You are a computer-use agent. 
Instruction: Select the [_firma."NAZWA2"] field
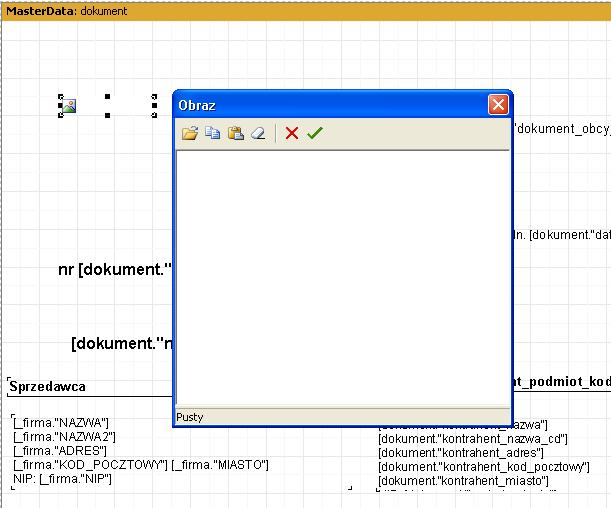[65, 437]
